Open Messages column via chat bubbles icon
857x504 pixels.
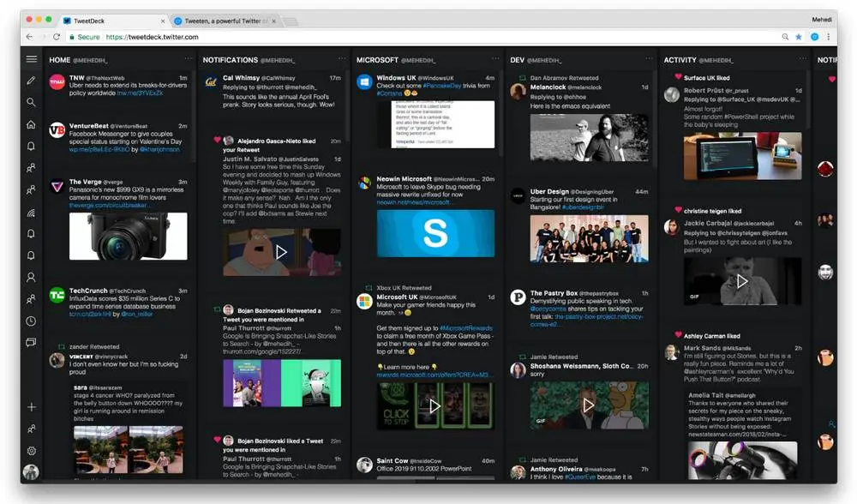(x=31, y=343)
